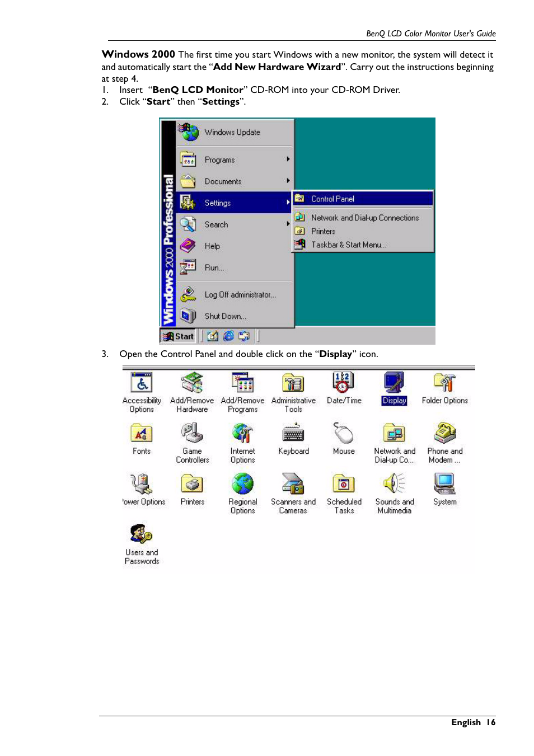Image resolution: width=534 pixels, height=756 pixels.
Task: Open the System icon
Action: (x=444, y=484)
